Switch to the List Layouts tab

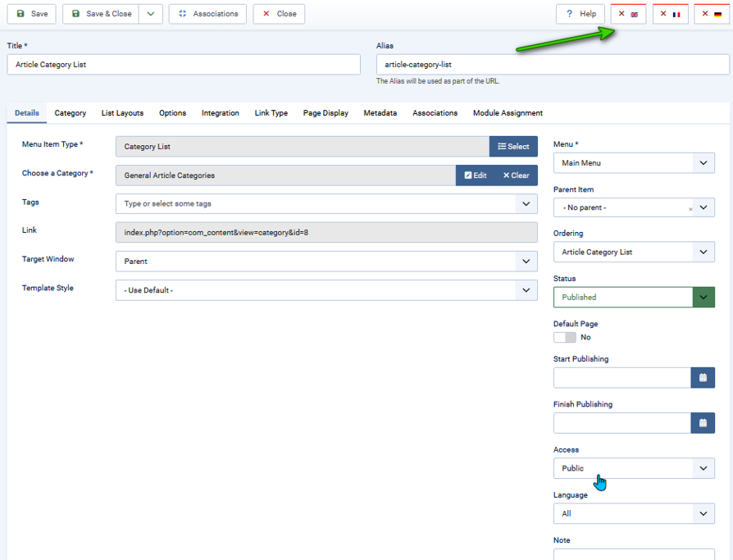(122, 113)
